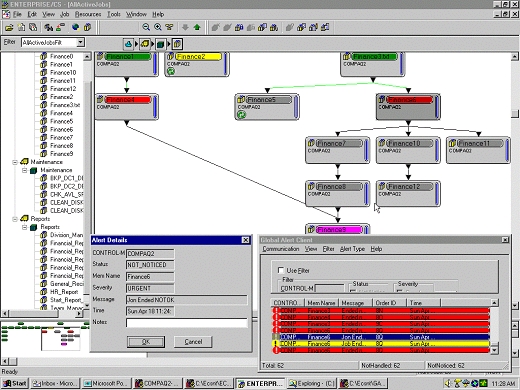Click the green status icon on Finance5 node
The width and height of the screenshot is (520, 390).
(x=241, y=114)
